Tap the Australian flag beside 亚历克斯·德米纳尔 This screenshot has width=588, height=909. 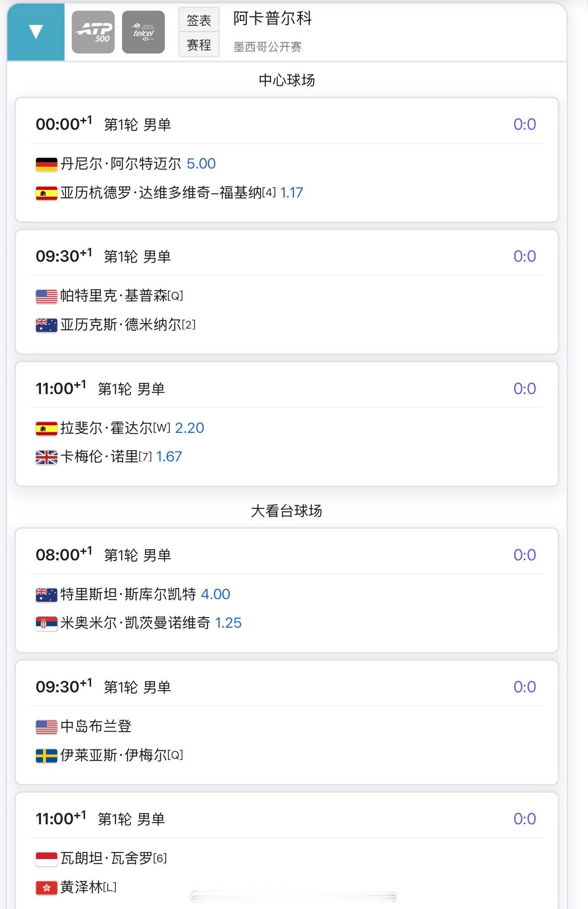pos(46,325)
